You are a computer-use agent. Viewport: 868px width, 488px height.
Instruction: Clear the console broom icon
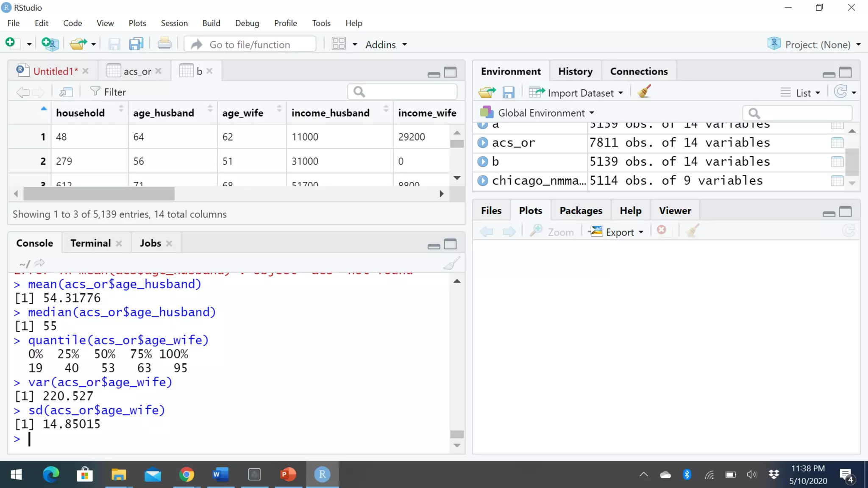452,263
